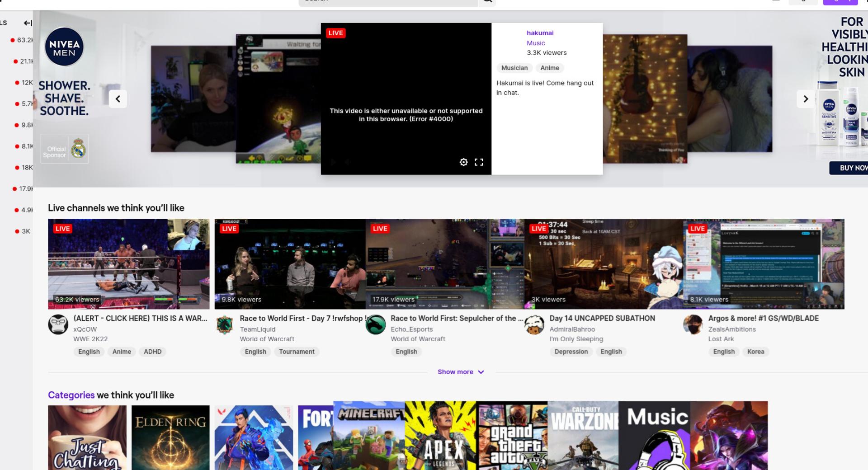Open the Music category cover
This screenshot has height=470, width=868.
tap(655, 436)
